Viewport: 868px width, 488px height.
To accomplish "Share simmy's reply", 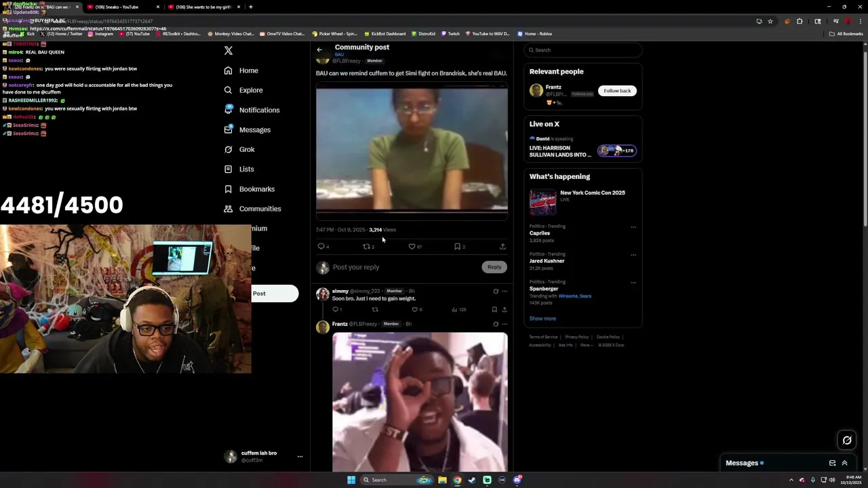I will coord(504,310).
